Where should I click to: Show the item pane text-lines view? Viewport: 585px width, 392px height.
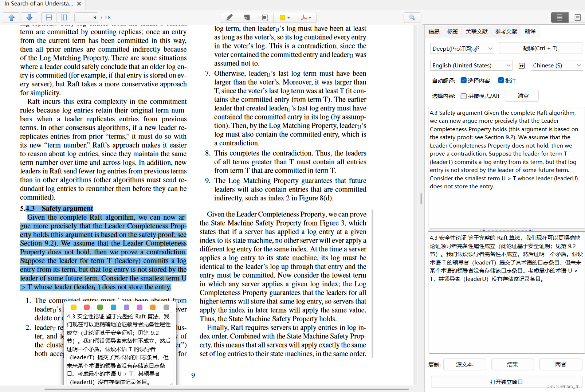click(x=560, y=17)
